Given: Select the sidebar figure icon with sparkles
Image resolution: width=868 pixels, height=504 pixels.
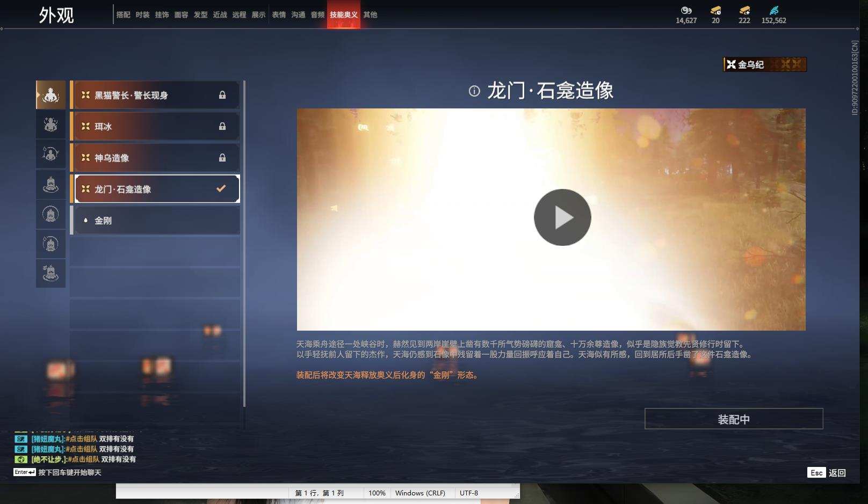Looking at the screenshot, I should [50, 125].
